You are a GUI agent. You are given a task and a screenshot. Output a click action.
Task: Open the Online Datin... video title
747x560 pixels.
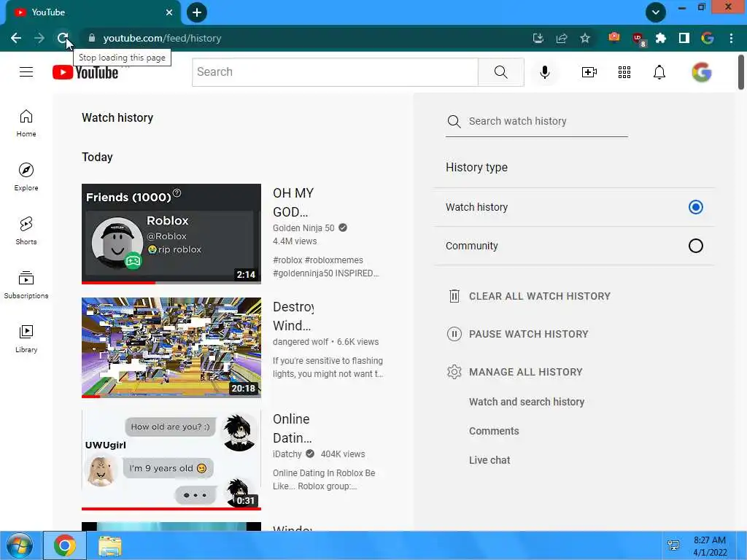[x=292, y=429]
